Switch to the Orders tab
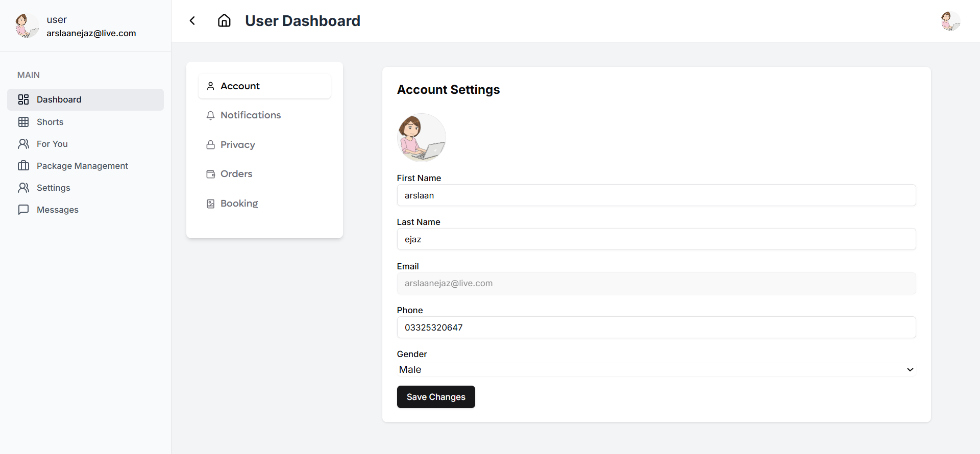This screenshot has height=454, width=980. (236, 174)
